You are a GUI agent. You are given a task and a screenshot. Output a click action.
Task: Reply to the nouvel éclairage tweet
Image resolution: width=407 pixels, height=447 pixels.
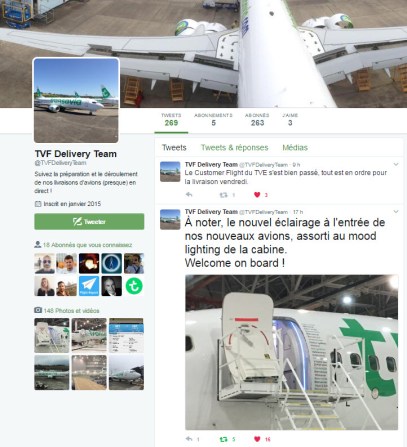(x=189, y=439)
